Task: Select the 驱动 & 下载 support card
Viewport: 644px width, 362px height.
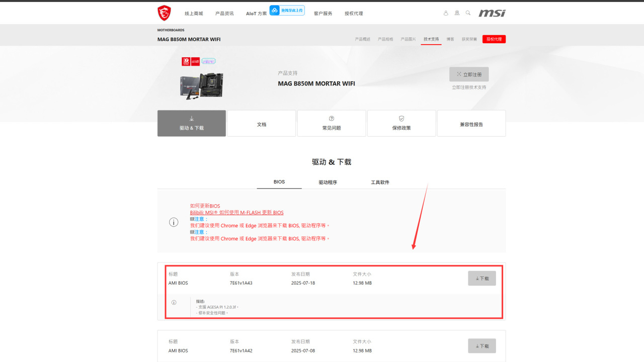Action: point(192,123)
